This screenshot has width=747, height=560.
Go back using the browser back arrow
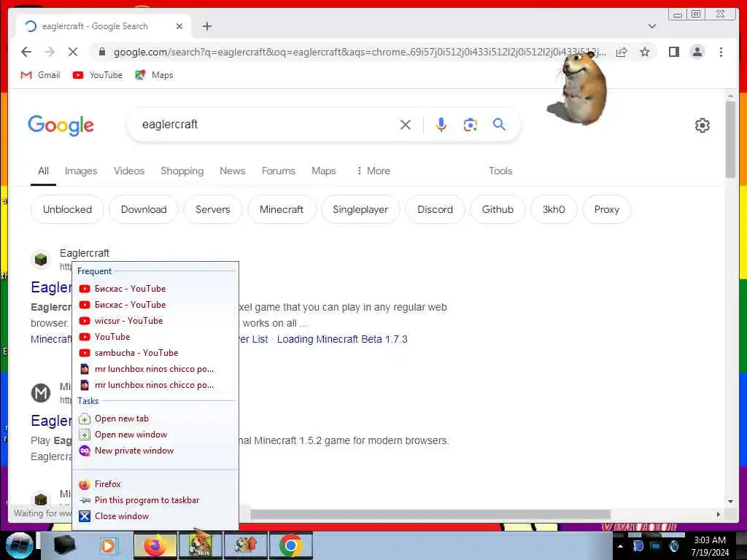click(26, 52)
